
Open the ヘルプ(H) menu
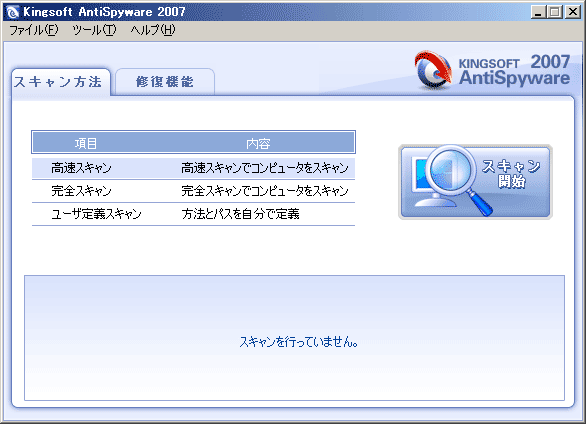(153, 30)
